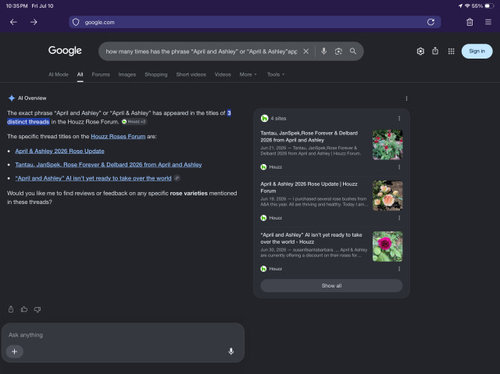Image resolution: width=500 pixels, height=374 pixels.
Task: Switch to Videos tab
Action: [223, 74]
